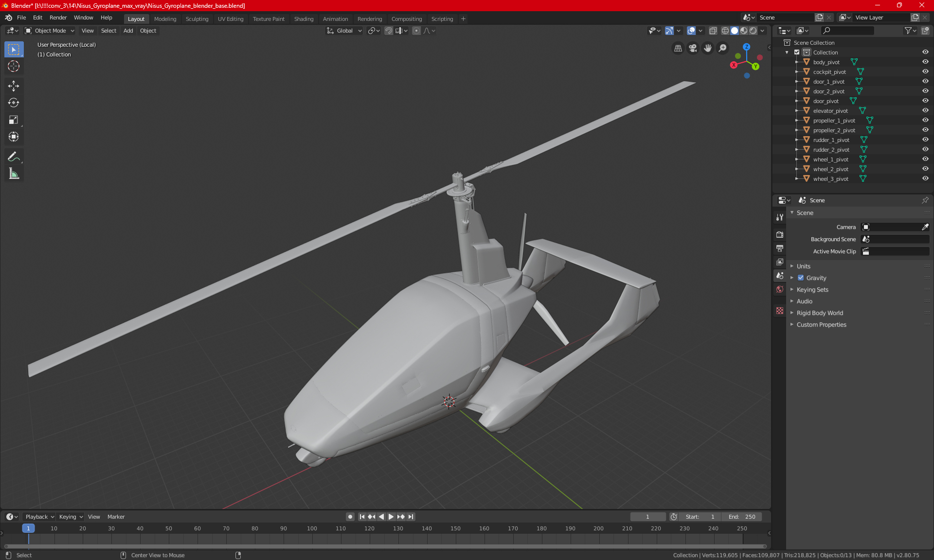Open the Global transform orientation dropdown

click(x=344, y=31)
